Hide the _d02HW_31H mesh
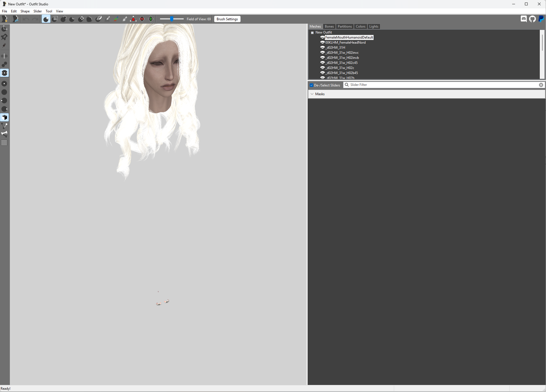546x392 pixels. (x=322, y=48)
